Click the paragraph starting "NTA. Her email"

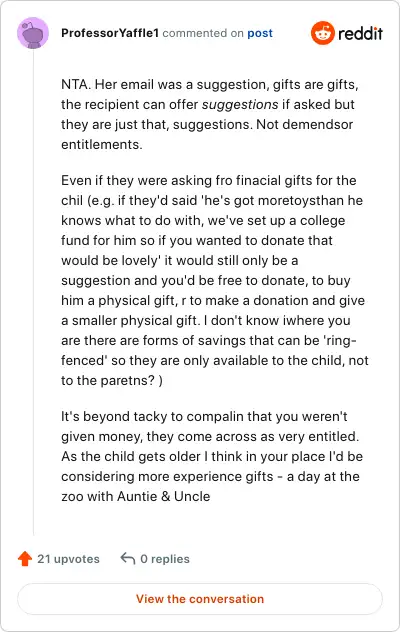(x=210, y=114)
